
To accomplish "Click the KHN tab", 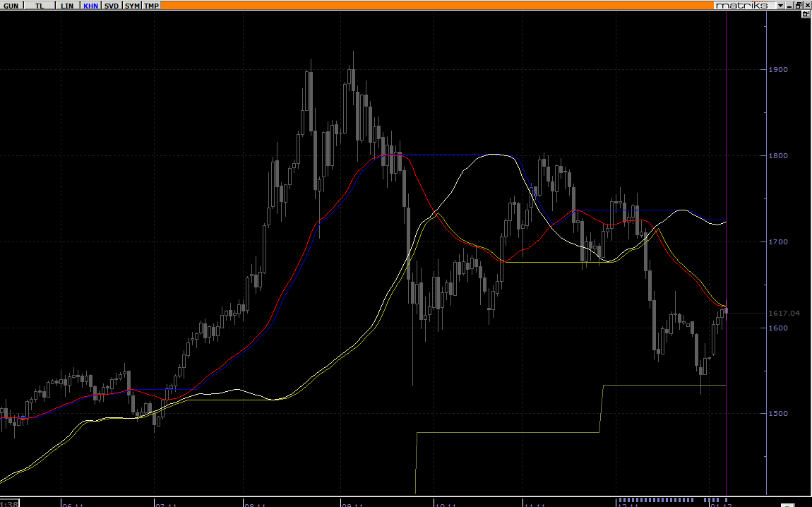I will click(90, 6).
